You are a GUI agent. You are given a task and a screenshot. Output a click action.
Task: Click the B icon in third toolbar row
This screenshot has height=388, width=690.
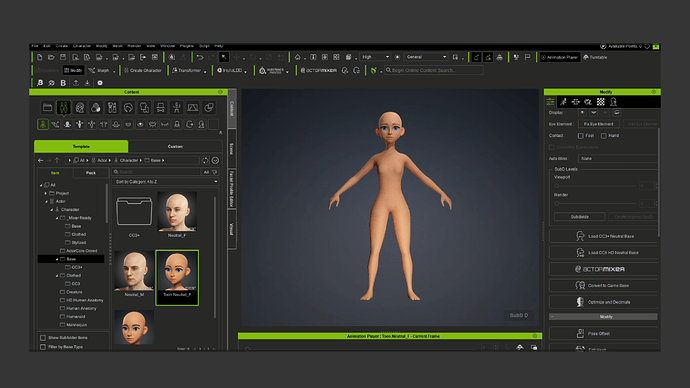coord(63,83)
